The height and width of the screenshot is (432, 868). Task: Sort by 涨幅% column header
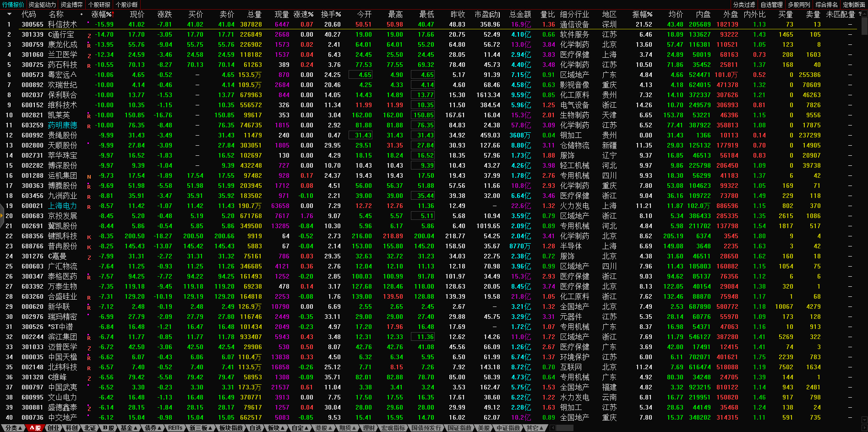(x=102, y=14)
